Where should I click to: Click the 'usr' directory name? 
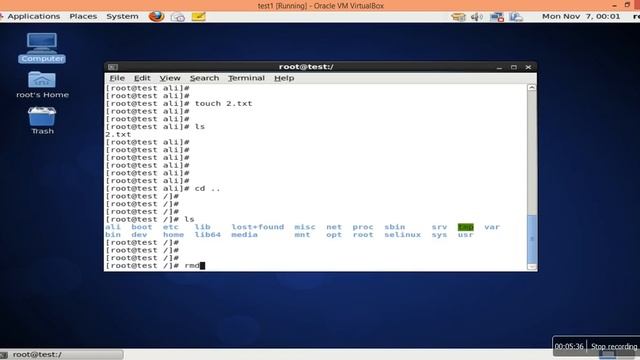coord(465,235)
